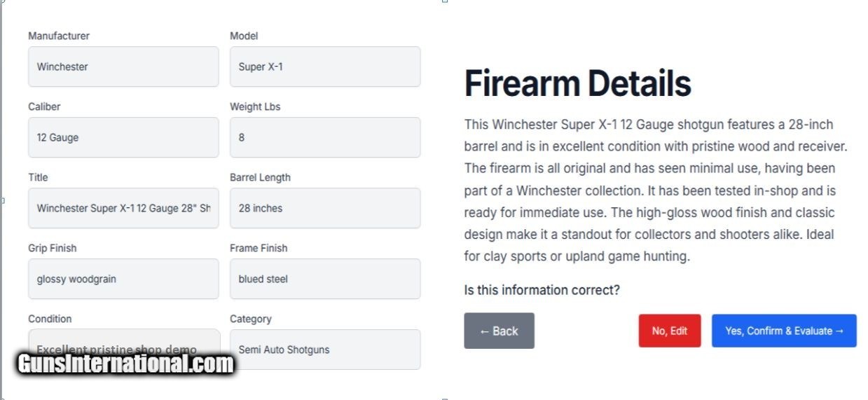Viewport: 868px width, 400px height.
Task: Select the Category field showing Semi Auto Shotguns
Action: [x=325, y=350]
